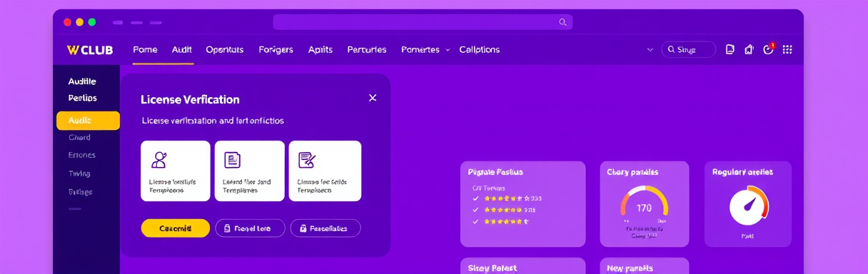Viewport: 868px width, 274px height.
Task: Open the home icon in top-right toolbar
Action: (749, 49)
